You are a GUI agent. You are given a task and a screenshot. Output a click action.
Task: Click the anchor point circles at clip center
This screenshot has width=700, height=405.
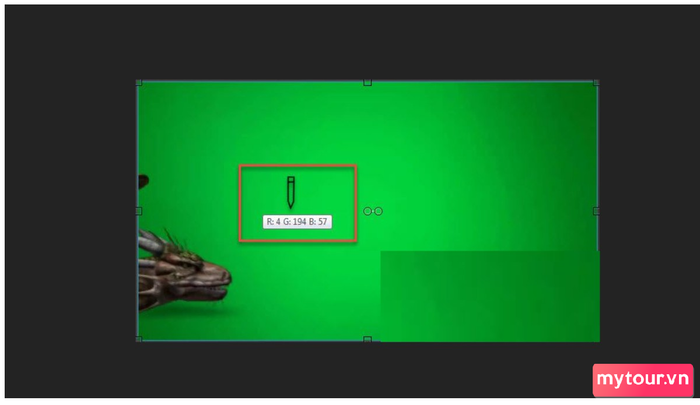[373, 211]
